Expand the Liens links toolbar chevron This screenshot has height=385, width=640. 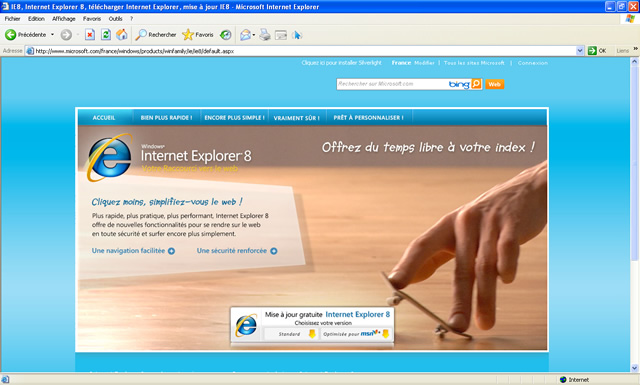click(x=636, y=49)
